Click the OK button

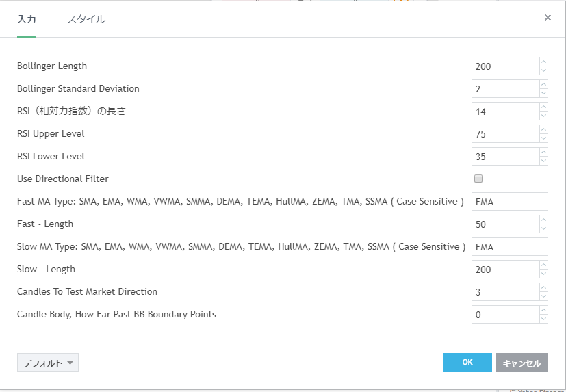click(467, 363)
